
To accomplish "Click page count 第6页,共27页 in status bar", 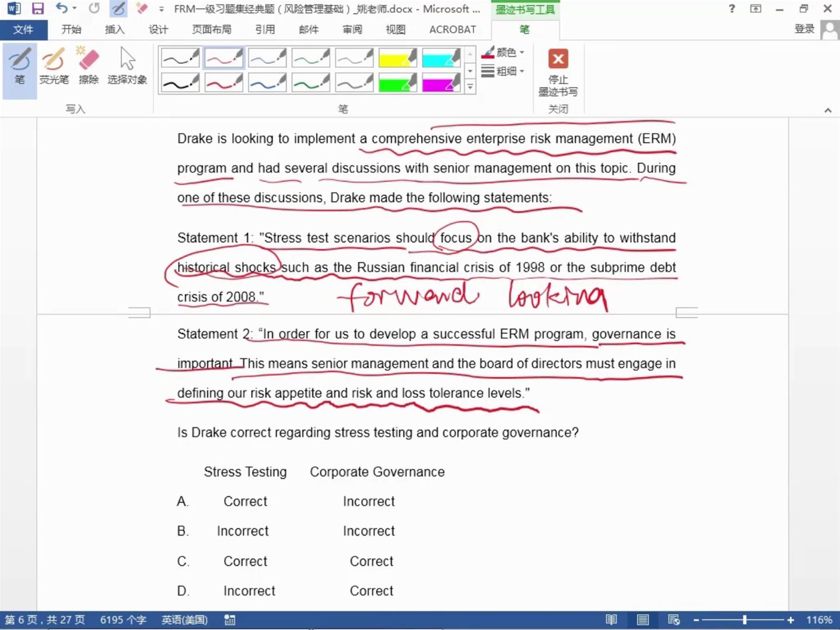I will coord(45,620).
